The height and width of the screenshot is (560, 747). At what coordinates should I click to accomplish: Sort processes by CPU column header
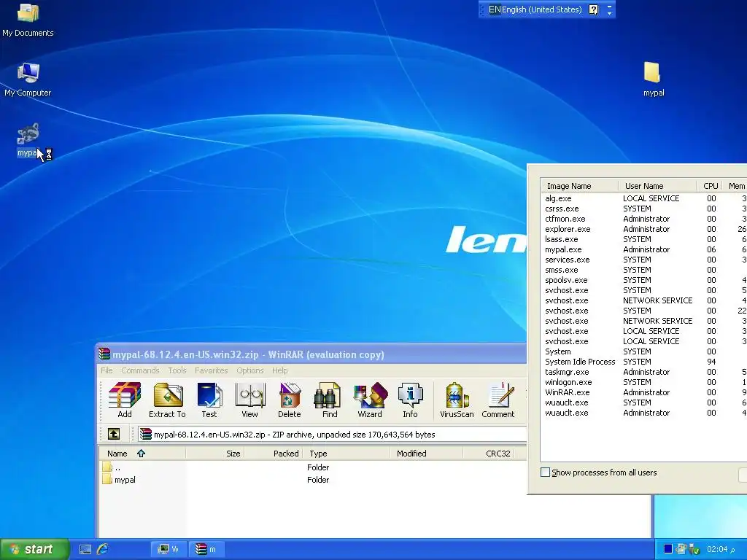coord(710,186)
